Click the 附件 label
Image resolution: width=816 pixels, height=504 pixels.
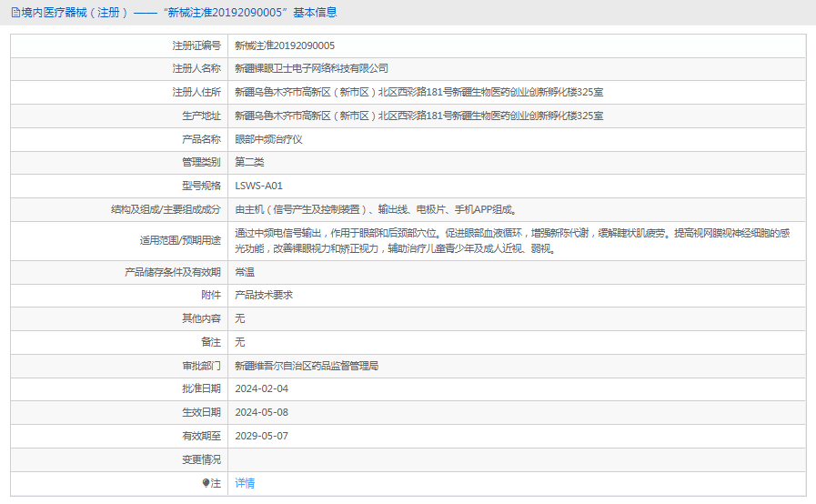tap(211, 295)
